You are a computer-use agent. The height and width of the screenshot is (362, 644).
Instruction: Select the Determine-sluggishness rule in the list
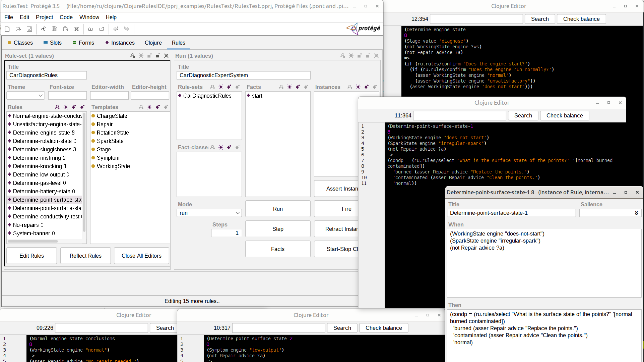pyautogui.click(x=44, y=149)
